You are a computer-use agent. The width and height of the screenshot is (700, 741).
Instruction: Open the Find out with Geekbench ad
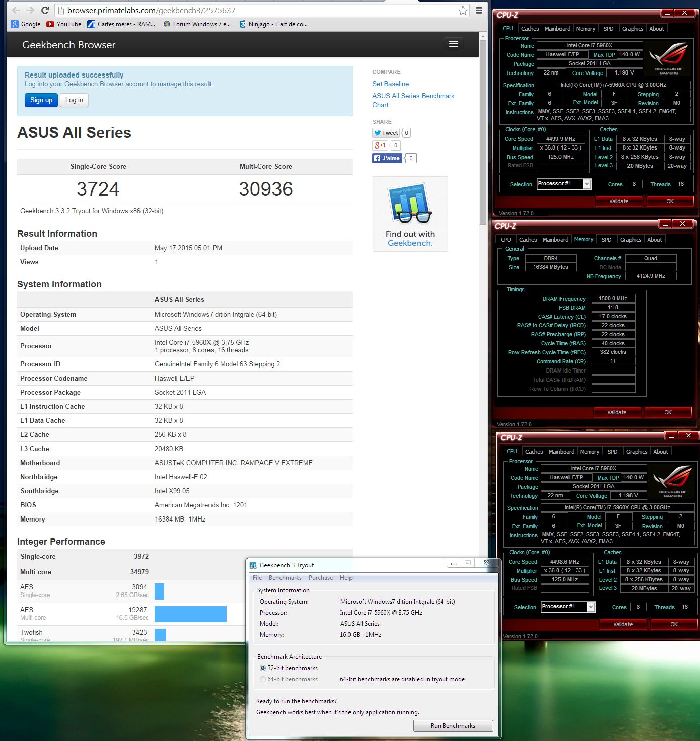point(410,214)
